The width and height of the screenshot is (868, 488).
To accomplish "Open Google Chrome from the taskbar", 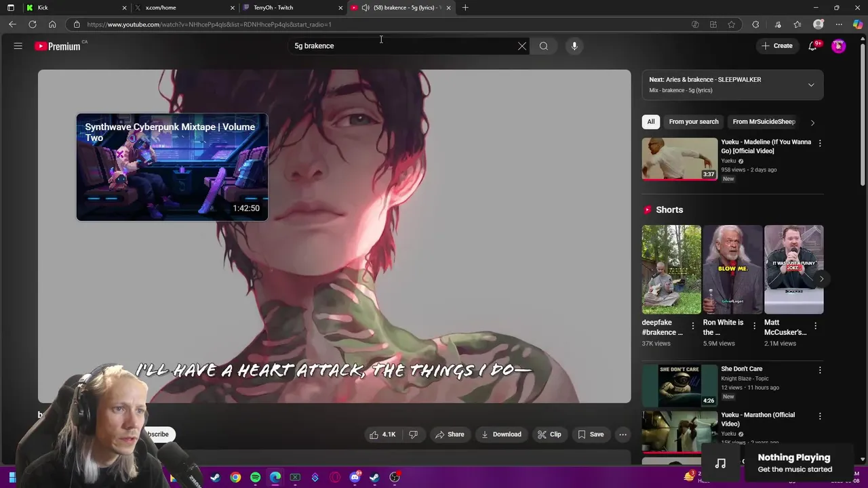I will click(235, 478).
